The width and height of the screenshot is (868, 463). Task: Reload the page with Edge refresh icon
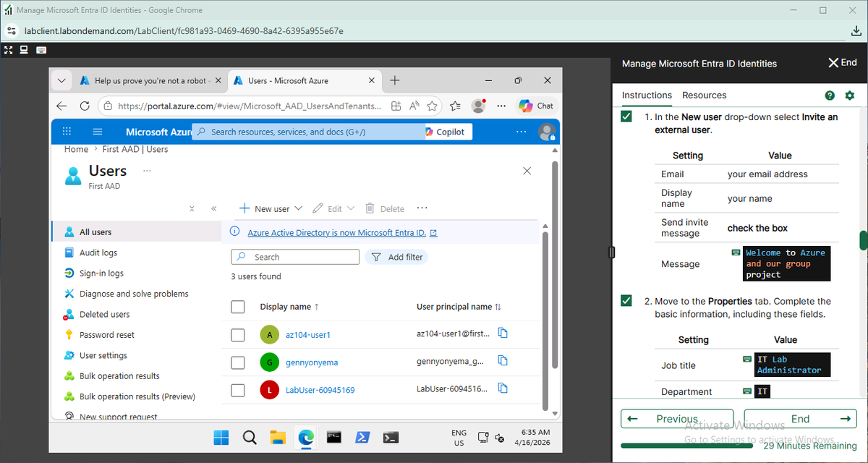[85, 106]
